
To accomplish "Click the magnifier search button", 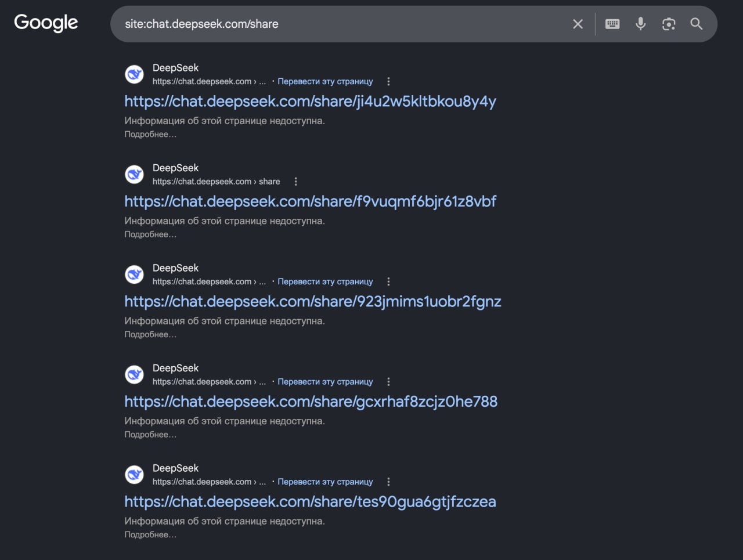I will pos(697,24).
